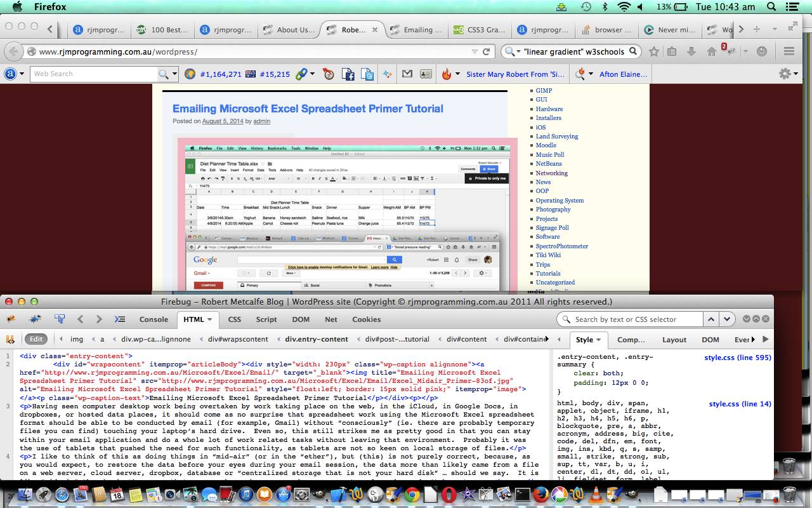Open Terminal from the Dock
Screen dimensions: 812x508
click(x=522, y=494)
